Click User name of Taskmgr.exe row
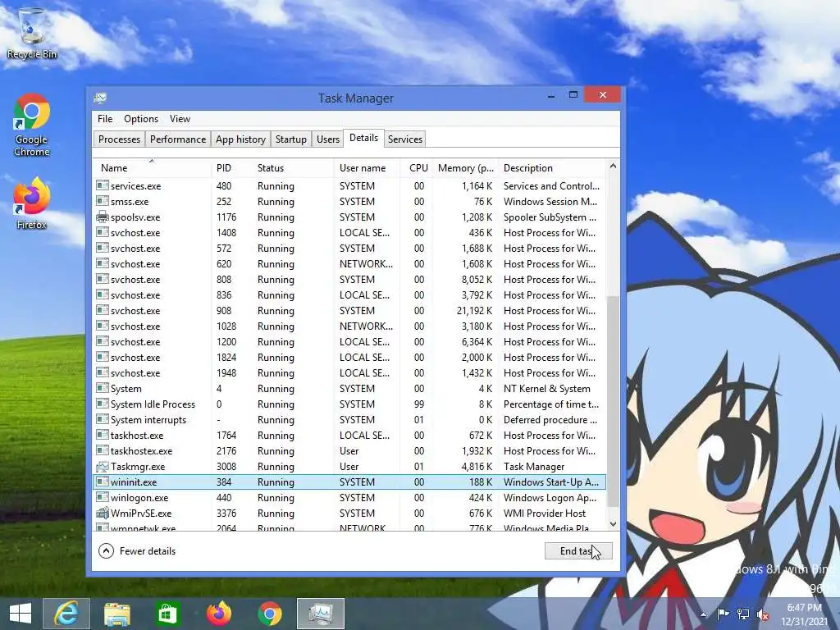Viewport: 840px width, 630px height. (349, 467)
